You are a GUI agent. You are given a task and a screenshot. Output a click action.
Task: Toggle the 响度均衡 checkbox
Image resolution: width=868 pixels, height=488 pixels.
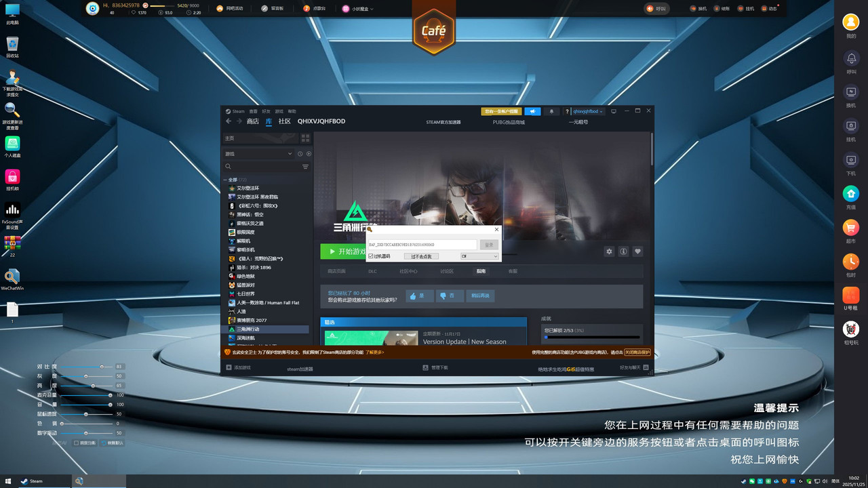tap(76, 443)
